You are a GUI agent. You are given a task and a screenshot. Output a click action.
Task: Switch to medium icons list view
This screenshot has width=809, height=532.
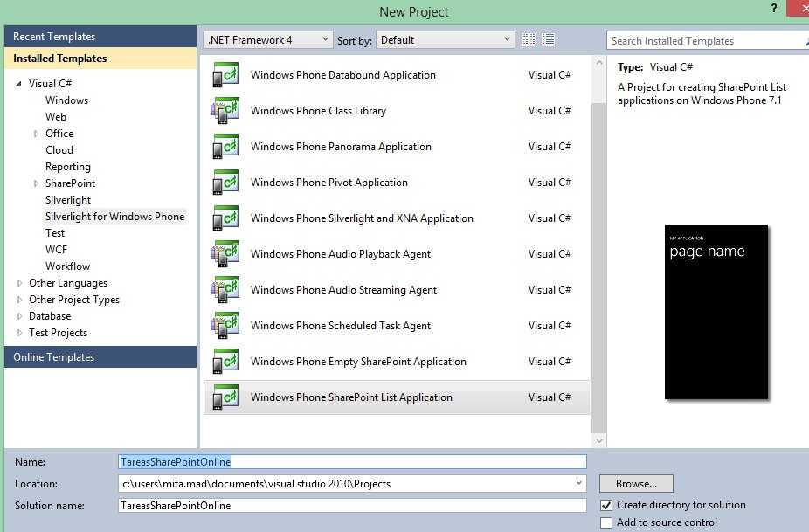point(548,39)
